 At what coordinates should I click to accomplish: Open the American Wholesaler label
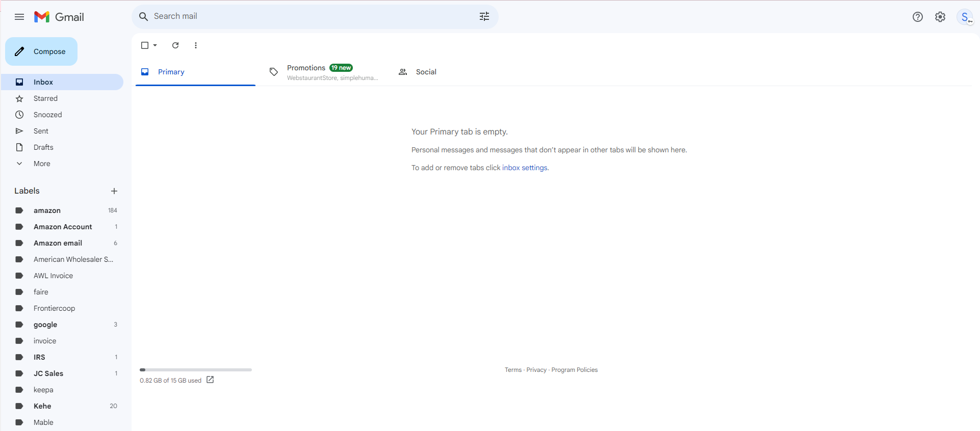pos(62,259)
